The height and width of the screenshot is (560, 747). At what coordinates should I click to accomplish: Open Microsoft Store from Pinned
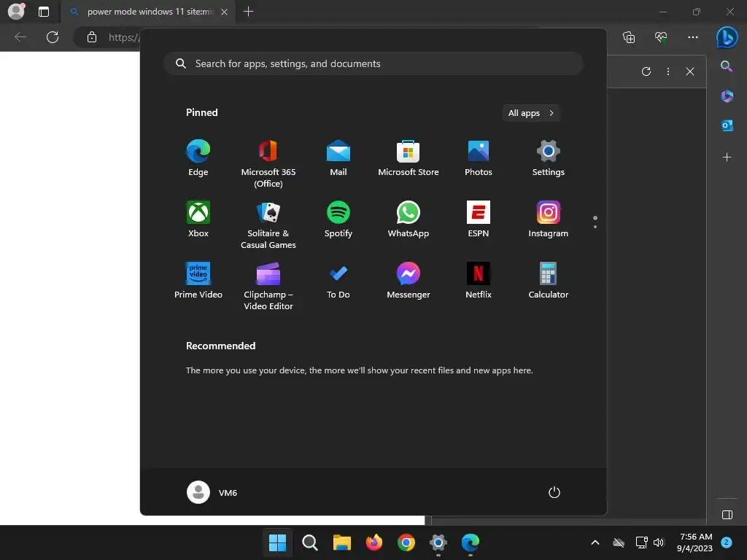tap(409, 158)
